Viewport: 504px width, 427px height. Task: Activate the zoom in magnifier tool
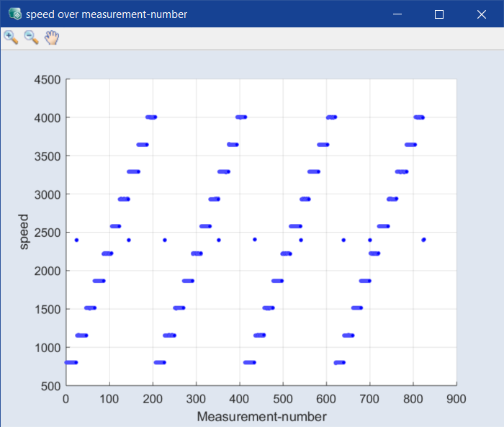[x=11, y=37]
